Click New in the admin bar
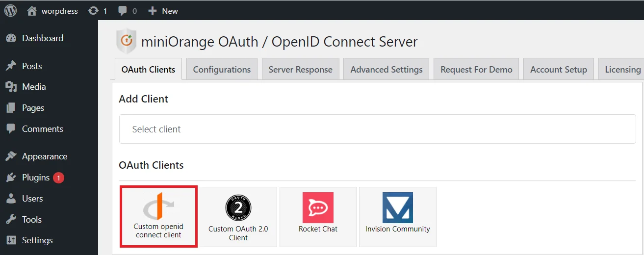644x255 pixels. [170, 11]
